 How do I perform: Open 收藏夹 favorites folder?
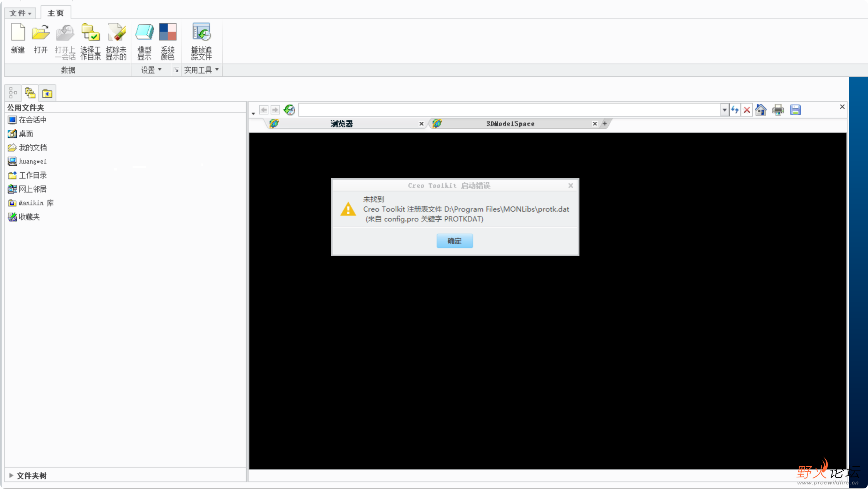point(24,217)
